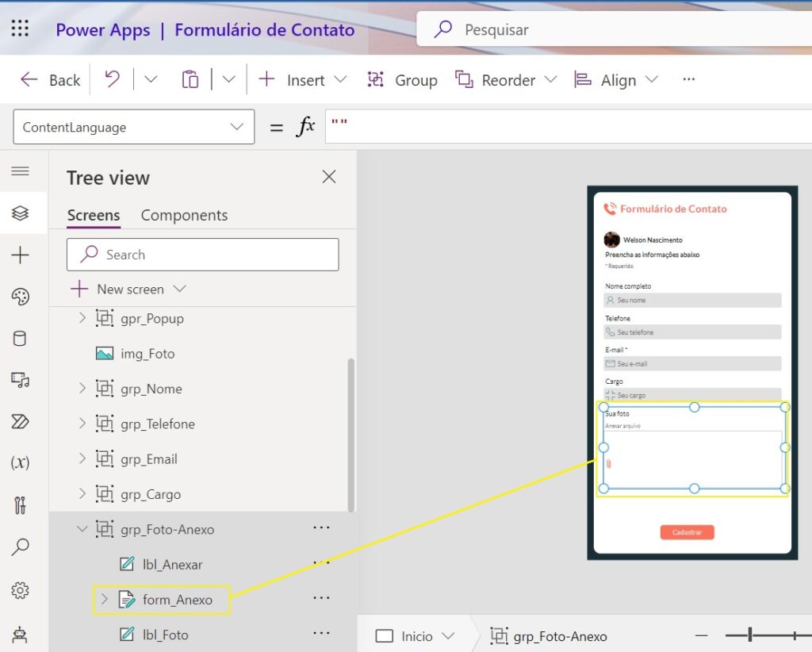Open the Settings gear icon in sidebar
Image resolution: width=812 pixels, height=652 pixels.
coord(21,590)
